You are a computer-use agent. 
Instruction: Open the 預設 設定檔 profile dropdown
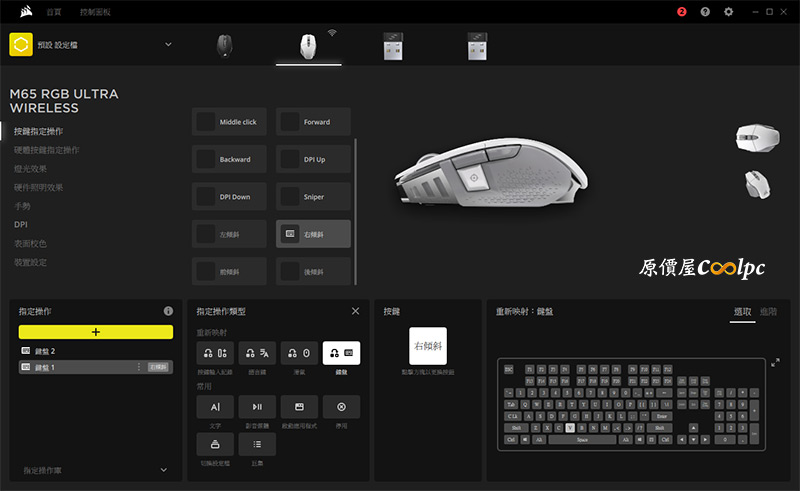click(x=168, y=44)
